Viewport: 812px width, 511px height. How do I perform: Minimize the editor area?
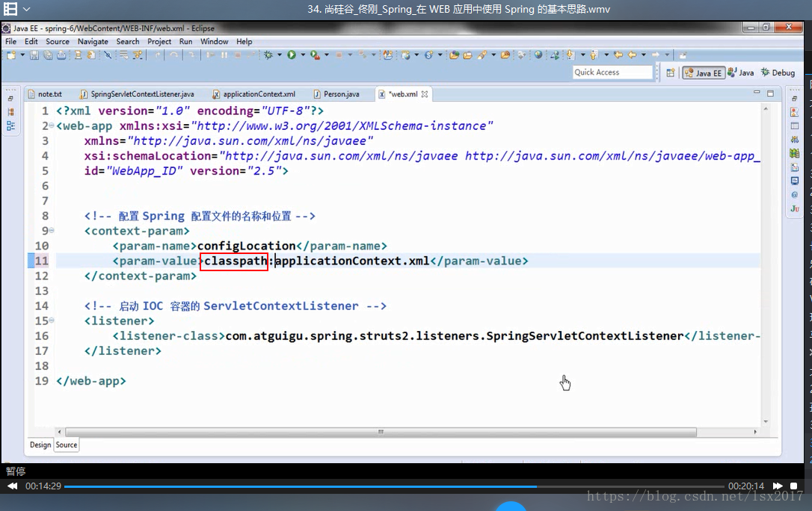click(x=757, y=93)
